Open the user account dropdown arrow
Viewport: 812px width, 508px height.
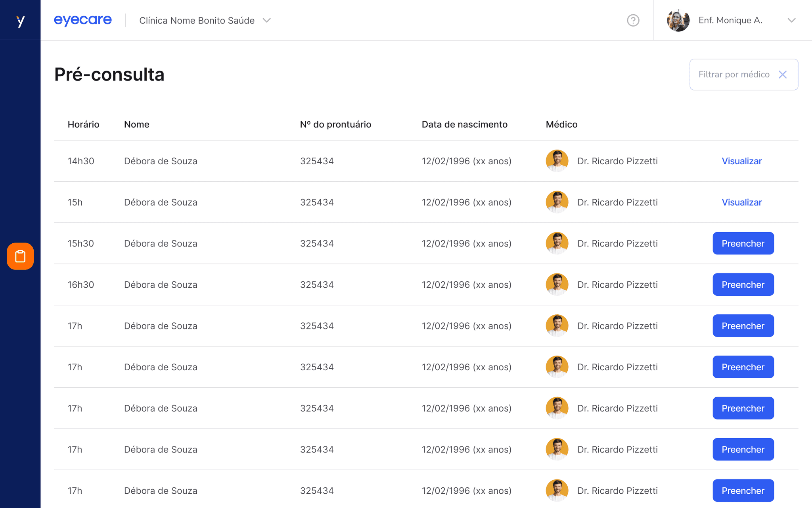click(x=791, y=20)
